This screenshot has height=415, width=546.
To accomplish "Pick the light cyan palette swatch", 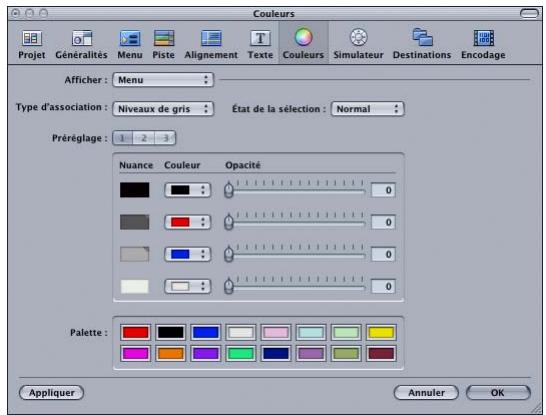I will [x=311, y=332].
